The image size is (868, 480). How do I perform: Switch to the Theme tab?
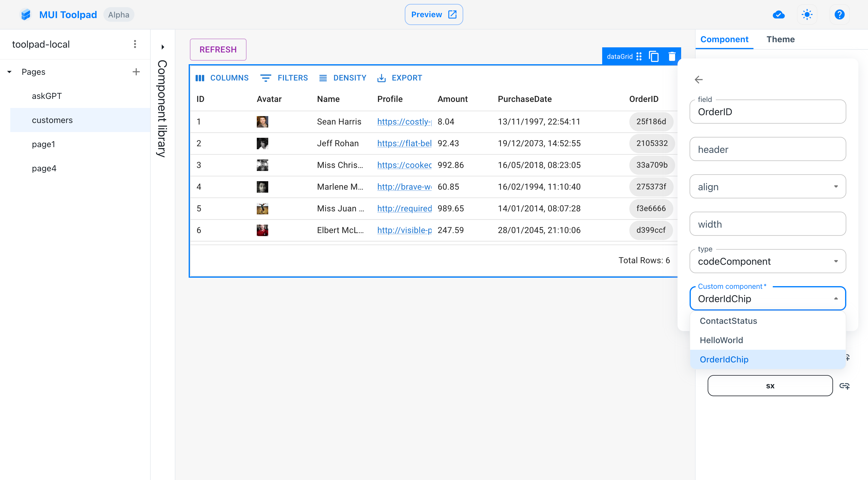coord(781,39)
